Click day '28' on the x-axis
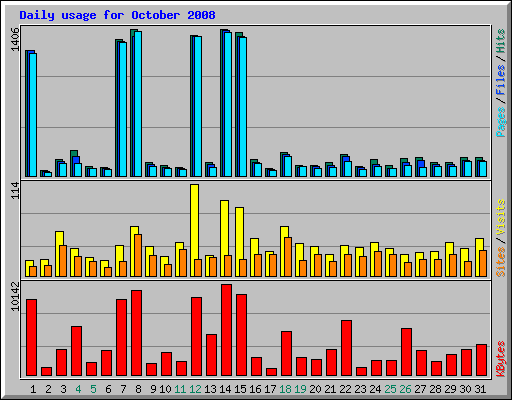Screen dimensions: 512x400 [436, 389]
